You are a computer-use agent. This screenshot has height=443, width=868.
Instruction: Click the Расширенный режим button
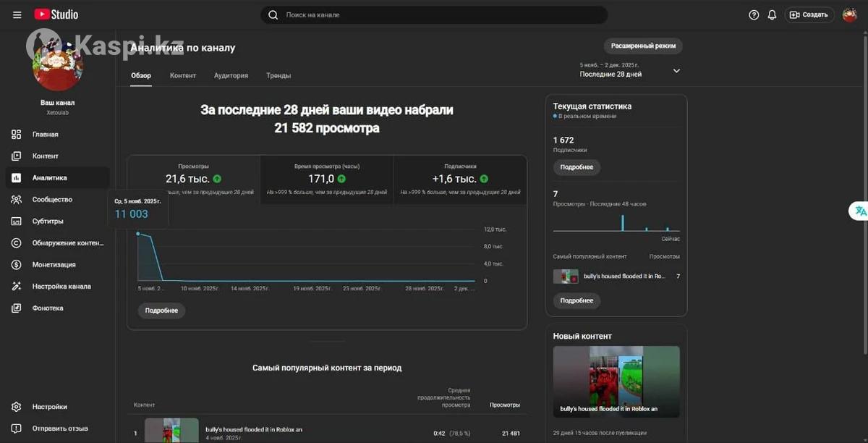[x=643, y=46]
